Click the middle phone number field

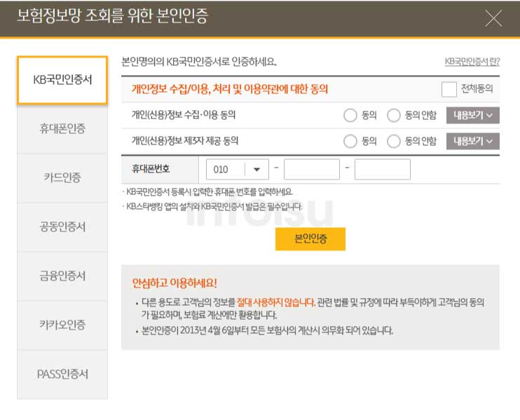tap(312, 170)
